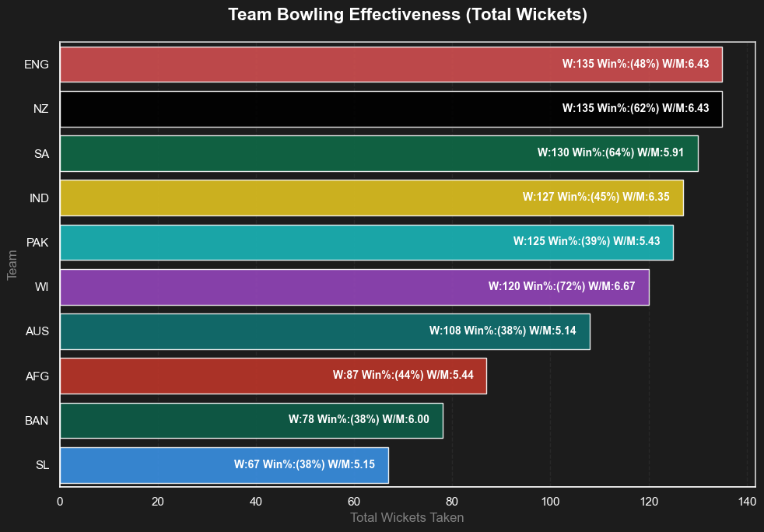Click the 100 tick on the x-axis
This screenshot has height=532, width=764.
(550, 501)
